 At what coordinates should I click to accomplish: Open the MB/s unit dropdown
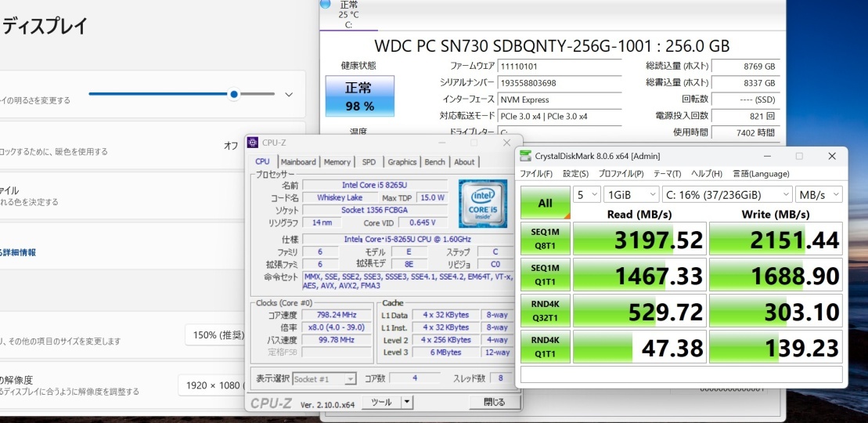(819, 194)
